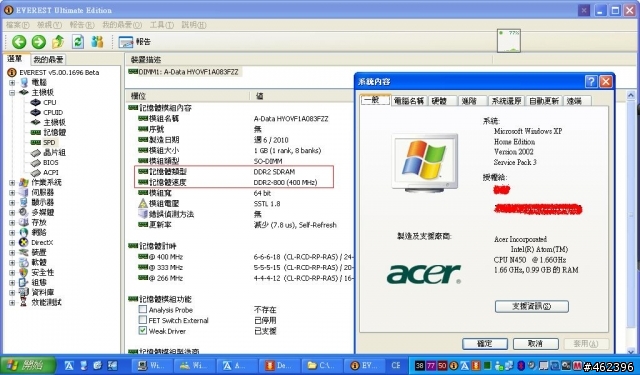Open the 檔案 File menu
Viewport: 640px width, 375px height.
point(18,25)
